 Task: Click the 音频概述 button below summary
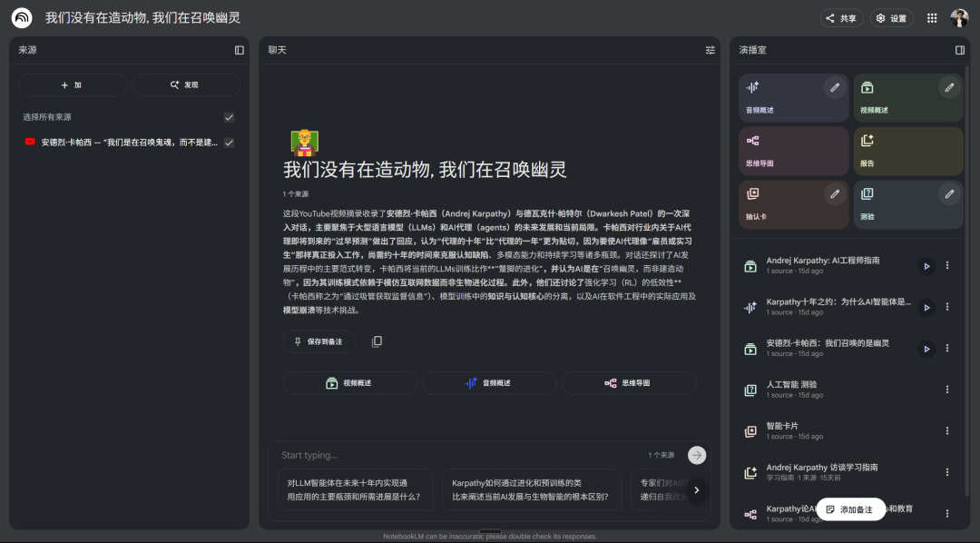tap(489, 383)
